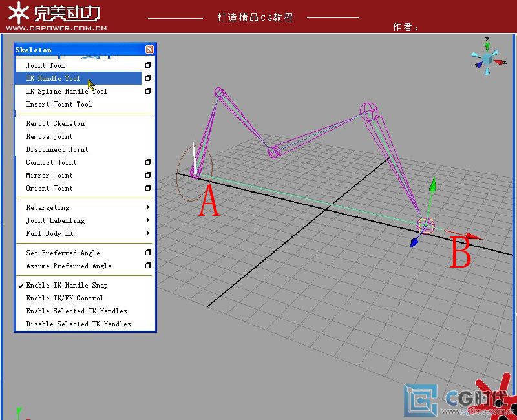Choose Disconnect Joint
This screenshot has width=517, height=420.
[57, 149]
